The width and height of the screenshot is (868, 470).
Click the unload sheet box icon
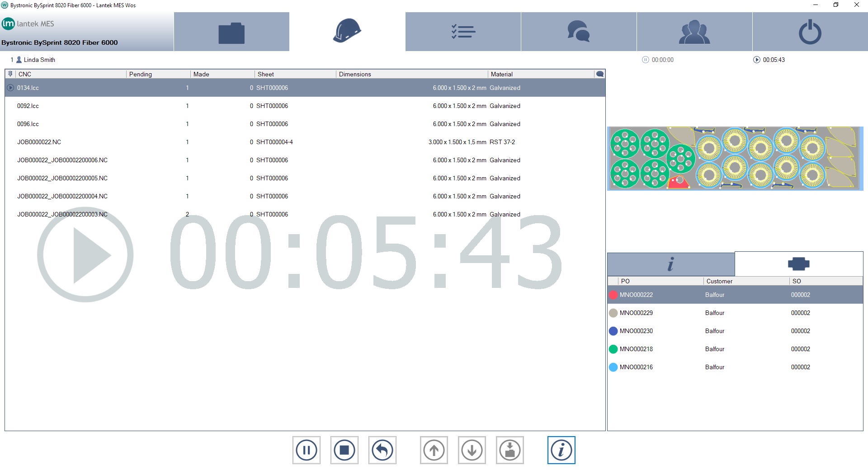(x=510, y=450)
